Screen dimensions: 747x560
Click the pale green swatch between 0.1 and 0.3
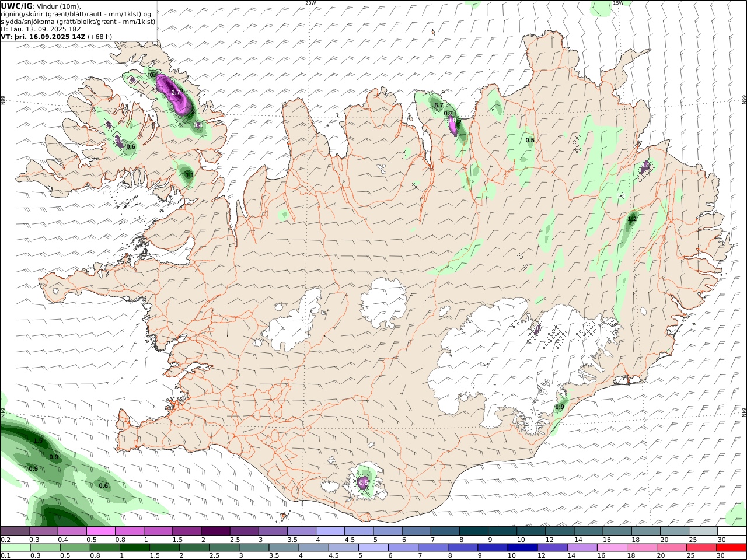click(15, 548)
